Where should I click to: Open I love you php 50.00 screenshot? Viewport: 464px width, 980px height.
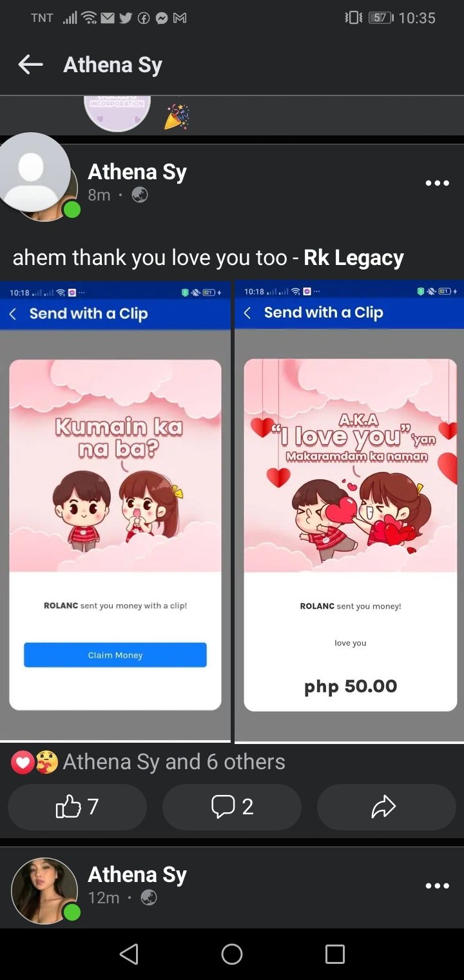click(x=349, y=511)
